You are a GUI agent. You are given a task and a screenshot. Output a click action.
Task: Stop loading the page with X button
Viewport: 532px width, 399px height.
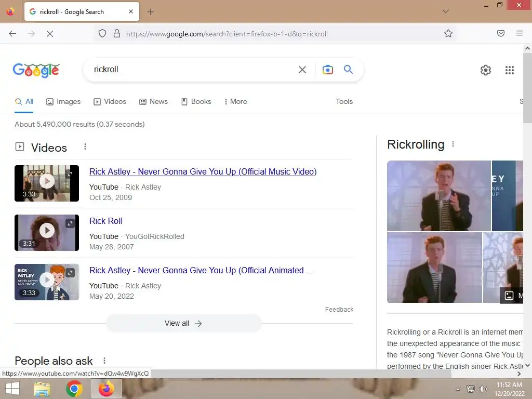coord(49,34)
